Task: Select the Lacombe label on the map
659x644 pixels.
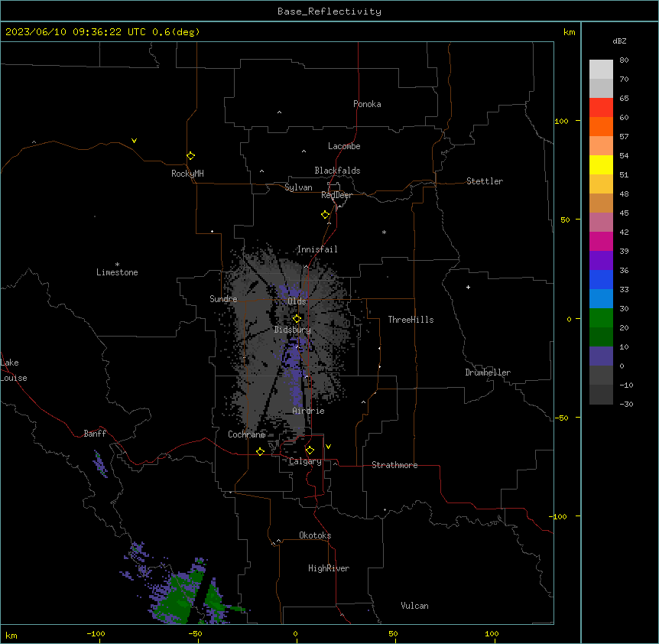Action: pos(344,146)
